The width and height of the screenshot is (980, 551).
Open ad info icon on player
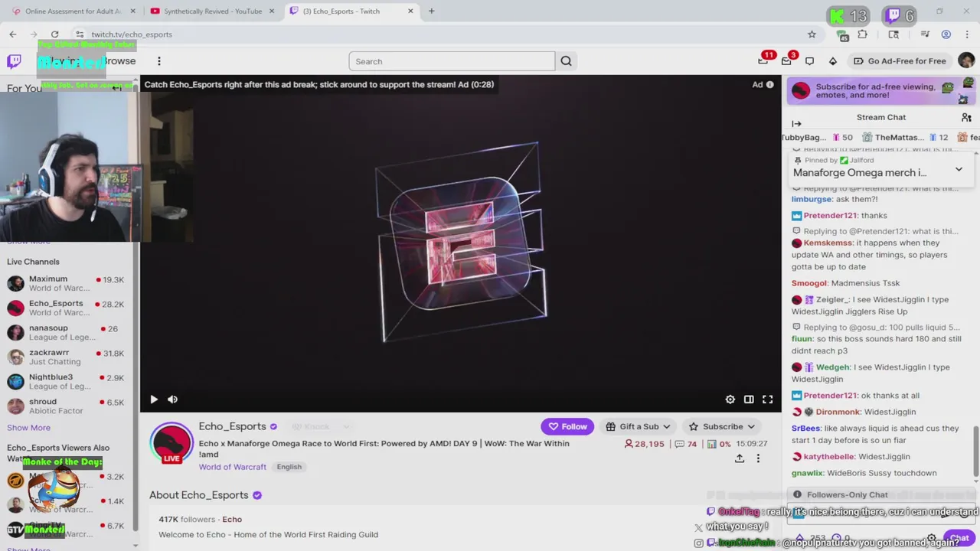tap(770, 84)
